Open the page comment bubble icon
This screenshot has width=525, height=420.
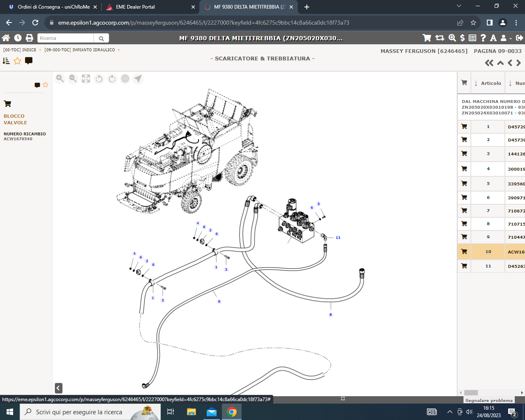click(x=29, y=61)
